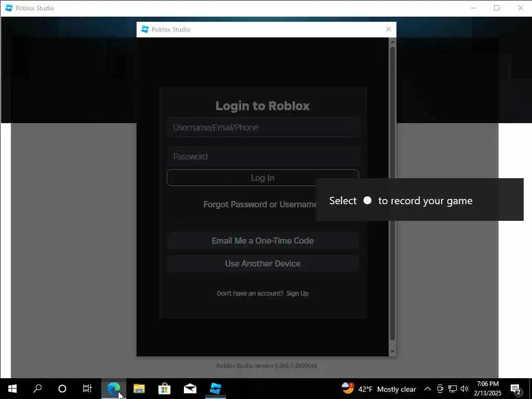
Task: Open taskbar Search magnifier
Action: coord(37,389)
